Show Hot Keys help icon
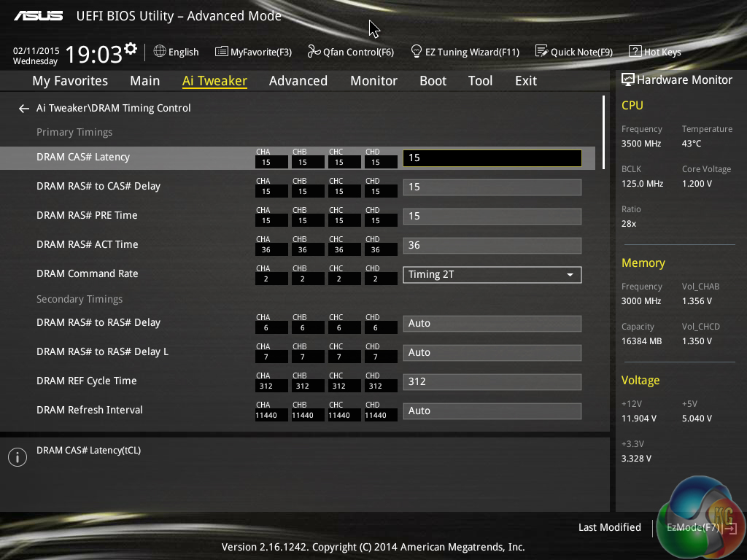 click(635, 52)
